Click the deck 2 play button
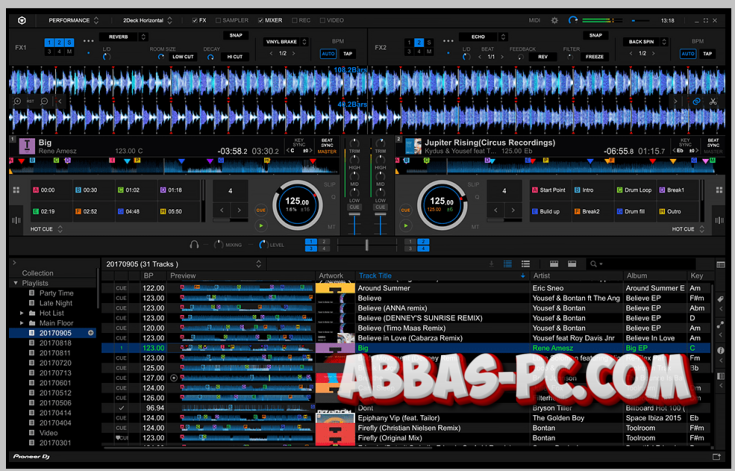This screenshot has width=735, height=471. 406,226
